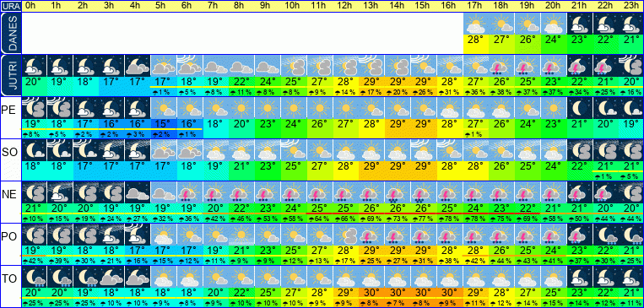
Task: Click the PO 18h 44% precipitation value
Action: (x=502, y=261)
